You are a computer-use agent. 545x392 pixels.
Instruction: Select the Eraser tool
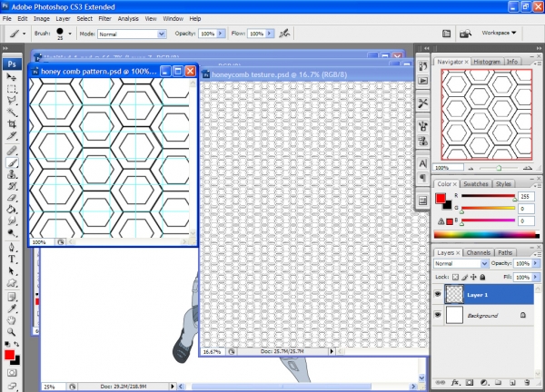[x=12, y=198]
